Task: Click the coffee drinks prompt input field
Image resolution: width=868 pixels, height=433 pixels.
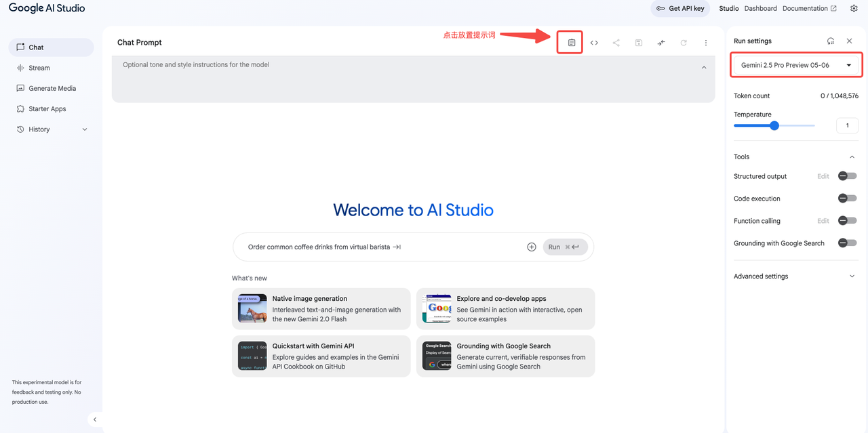Action: 383,247
